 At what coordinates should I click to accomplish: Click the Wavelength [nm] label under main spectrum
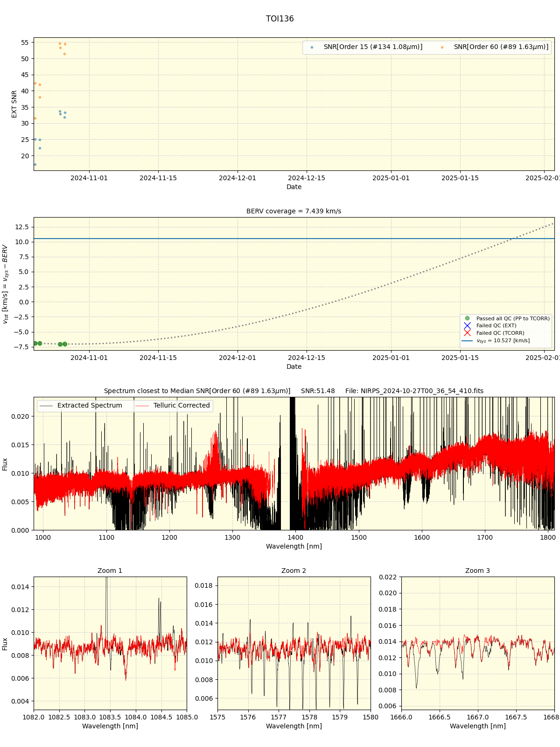(294, 546)
